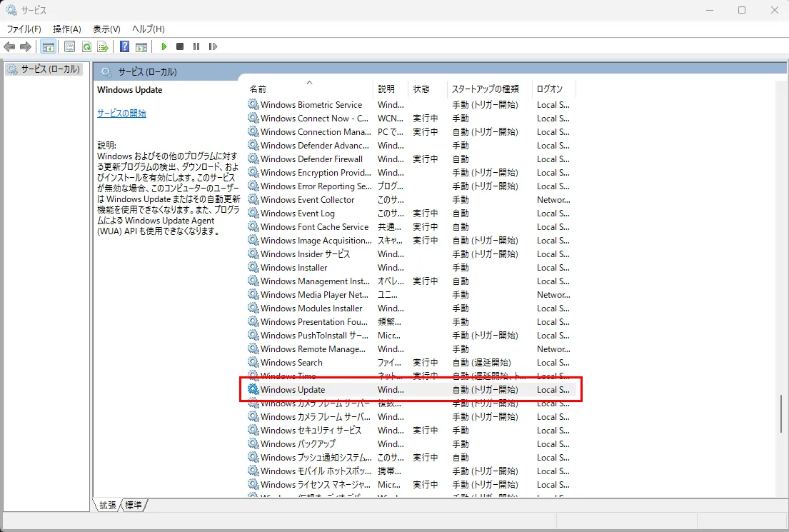Switch to the 拡張 tab
This screenshot has height=532, width=789.
click(x=107, y=505)
